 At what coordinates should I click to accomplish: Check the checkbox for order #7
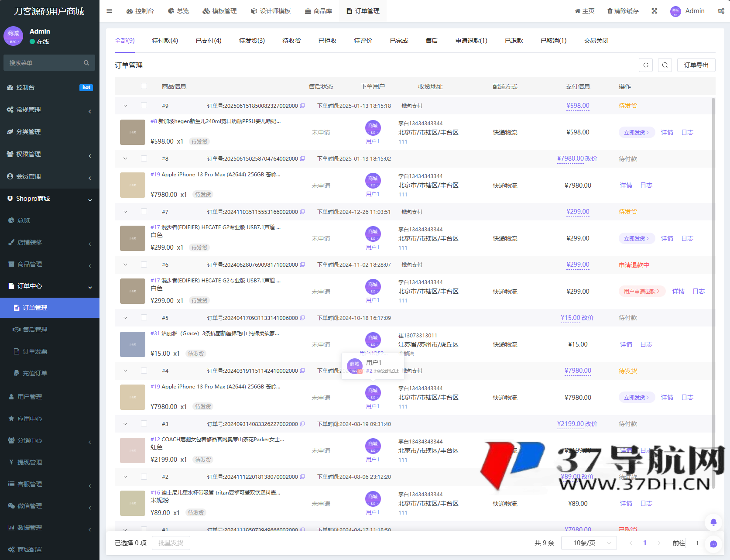[x=144, y=211]
